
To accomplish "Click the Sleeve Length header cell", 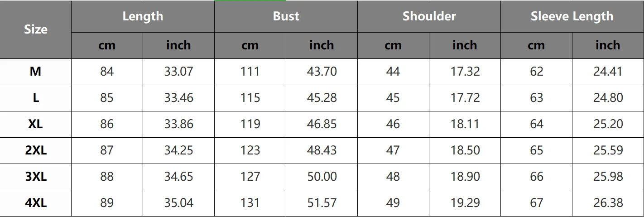I will point(572,16).
